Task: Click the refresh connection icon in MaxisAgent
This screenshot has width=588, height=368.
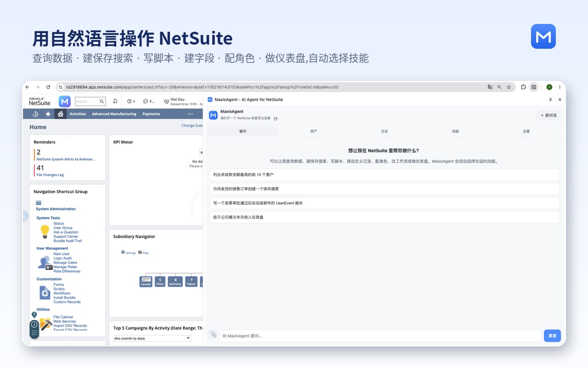Action: 275,119
